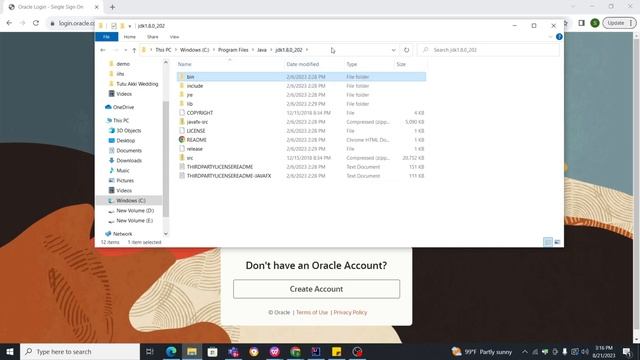Screen dimensions: 640x360
Task: Open the Terms of Use link
Action: 312,312
